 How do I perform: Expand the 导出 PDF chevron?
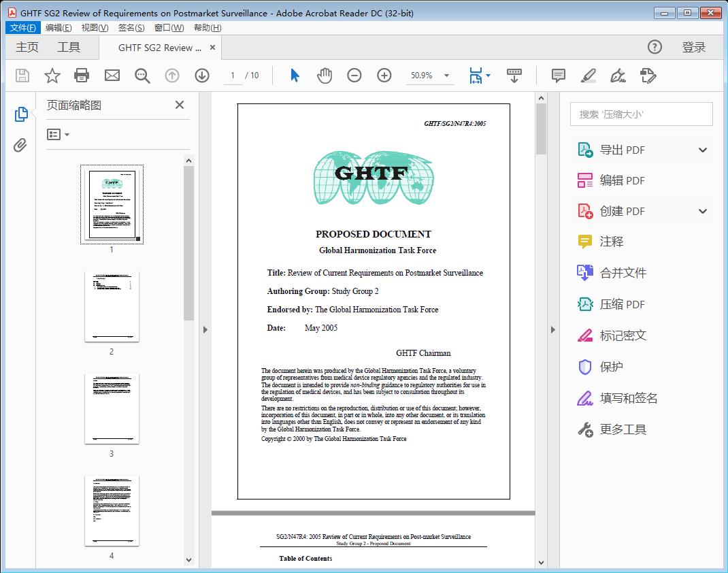point(703,150)
